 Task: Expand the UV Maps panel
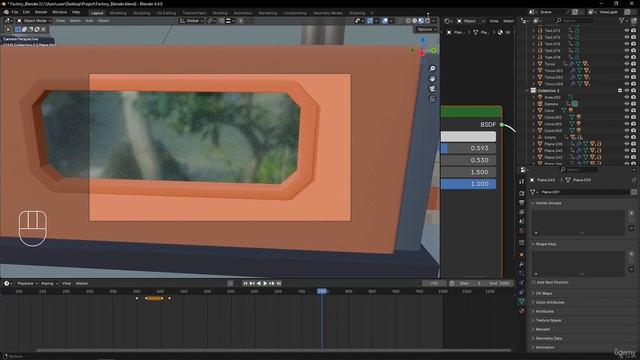click(x=544, y=293)
